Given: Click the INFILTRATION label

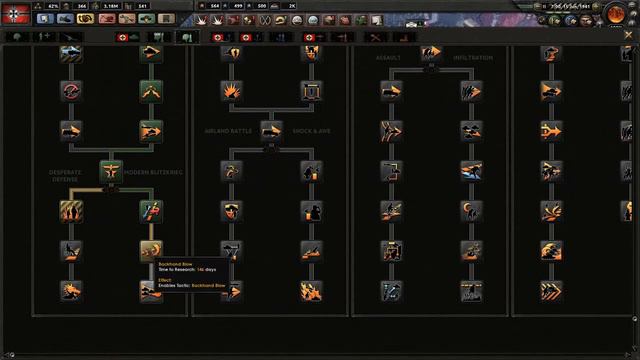Looking at the screenshot, I should coord(473,58).
